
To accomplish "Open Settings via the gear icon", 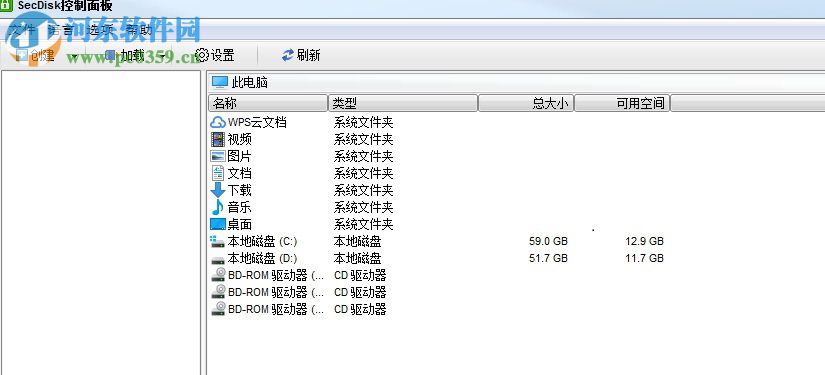I will [x=202, y=55].
